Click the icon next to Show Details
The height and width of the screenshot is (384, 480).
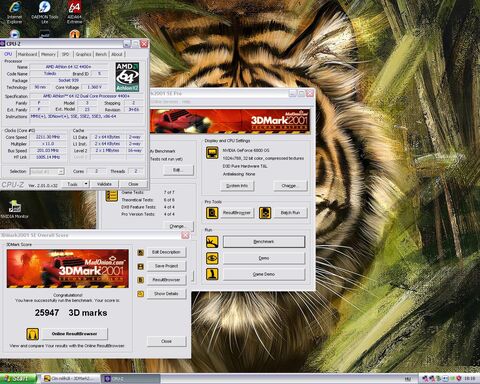point(141,294)
